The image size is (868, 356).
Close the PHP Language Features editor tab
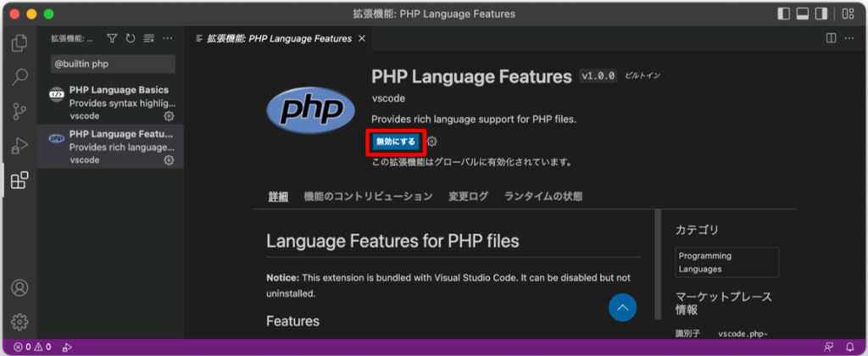click(361, 39)
